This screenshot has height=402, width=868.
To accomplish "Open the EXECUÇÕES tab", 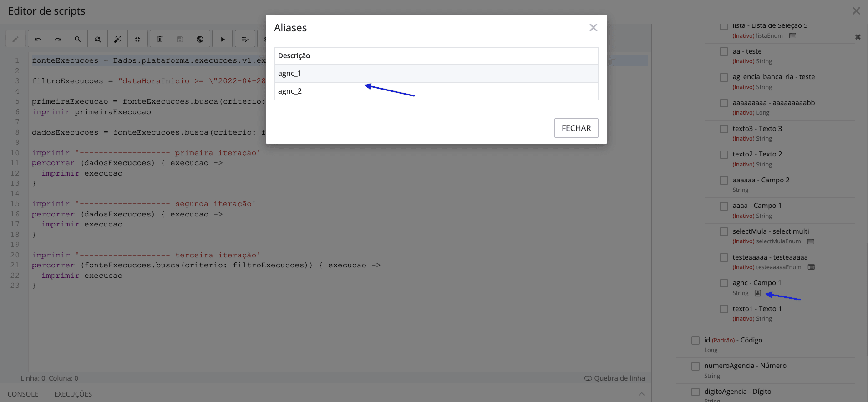I will pyautogui.click(x=73, y=394).
